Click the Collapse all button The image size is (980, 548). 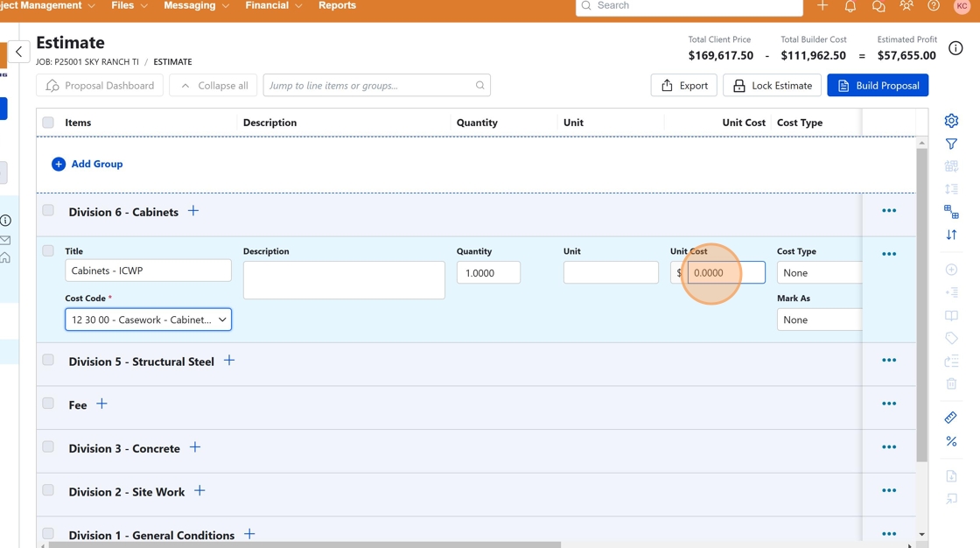(x=213, y=86)
